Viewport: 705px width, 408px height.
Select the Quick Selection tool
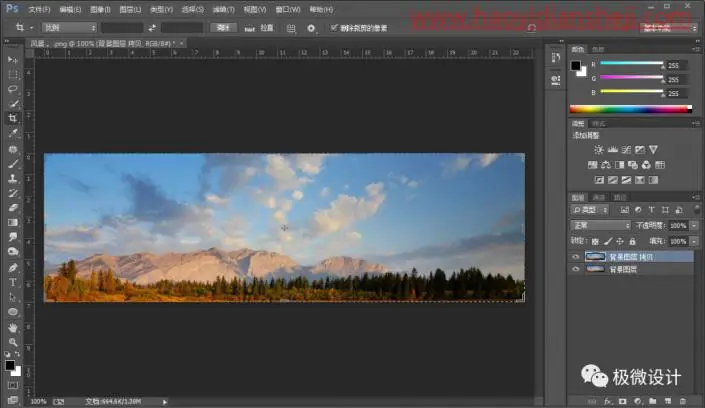(13, 104)
